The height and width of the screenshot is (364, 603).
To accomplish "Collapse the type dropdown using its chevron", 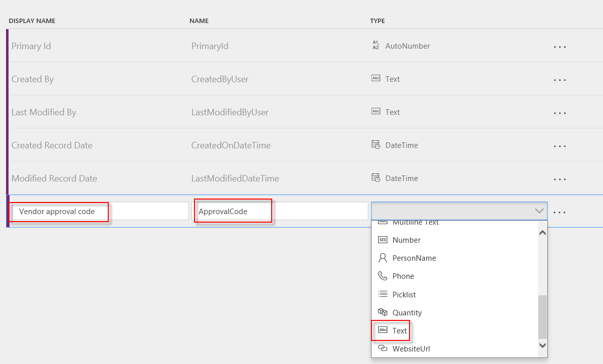I will click(539, 211).
